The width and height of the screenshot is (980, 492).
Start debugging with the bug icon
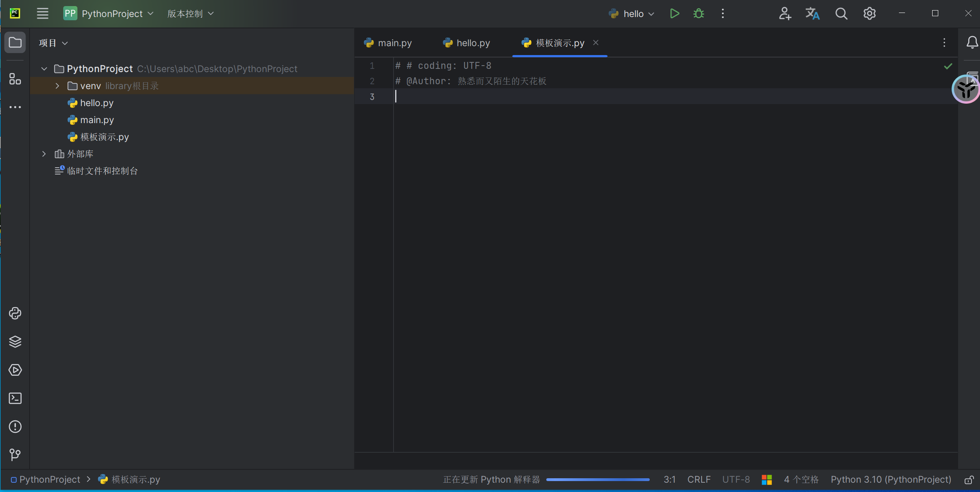(x=698, y=14)
